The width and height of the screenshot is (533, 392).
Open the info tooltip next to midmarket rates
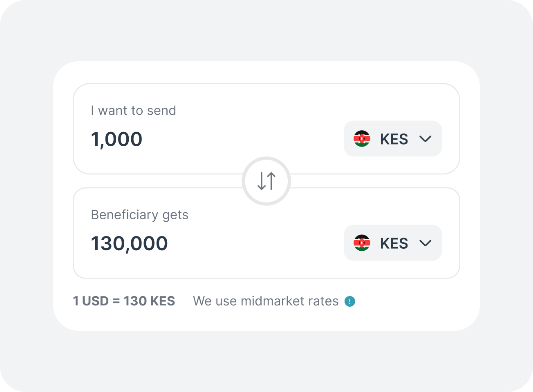(x=349, y=301)
